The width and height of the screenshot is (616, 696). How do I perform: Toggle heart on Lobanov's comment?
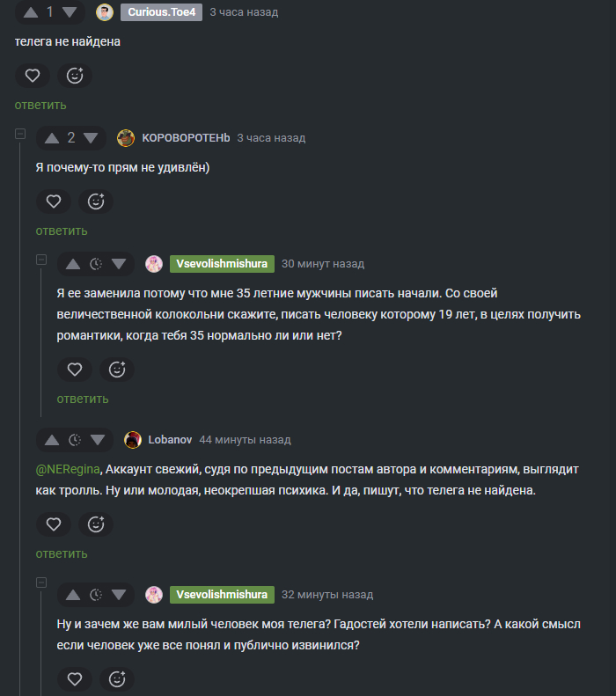coord(54,524)
